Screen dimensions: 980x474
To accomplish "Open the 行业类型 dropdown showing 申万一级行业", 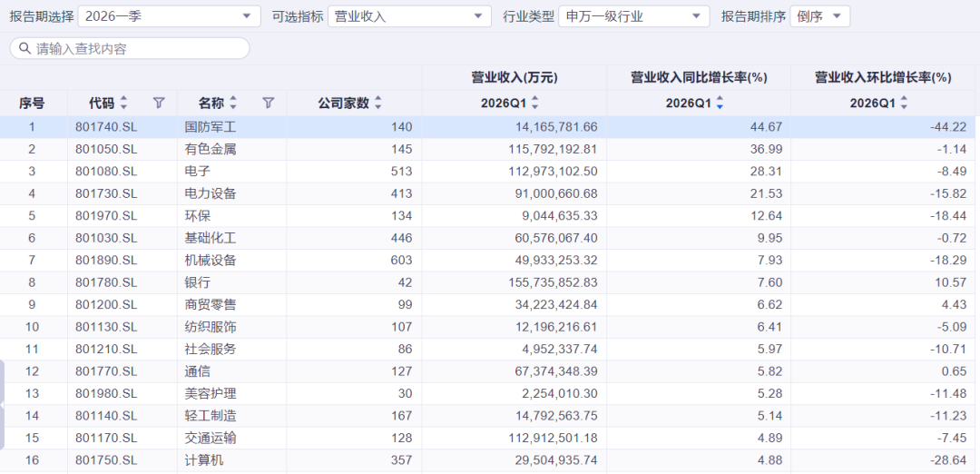I will tap(633, 17).
